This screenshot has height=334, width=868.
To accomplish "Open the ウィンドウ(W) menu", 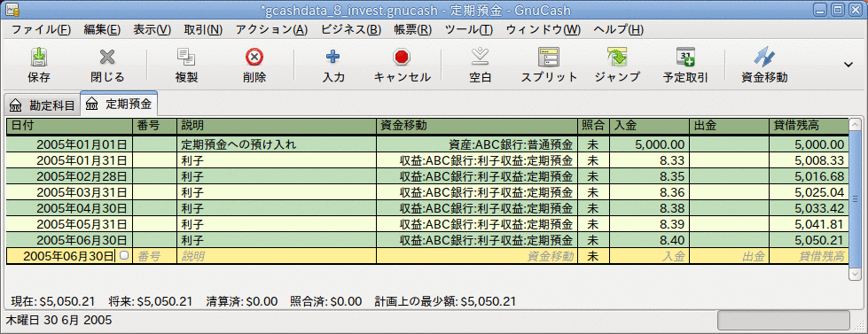I will coord(543,30).
